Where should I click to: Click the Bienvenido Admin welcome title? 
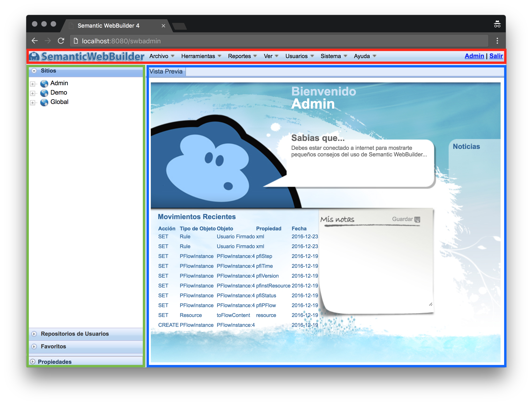(x=323, y=98)
